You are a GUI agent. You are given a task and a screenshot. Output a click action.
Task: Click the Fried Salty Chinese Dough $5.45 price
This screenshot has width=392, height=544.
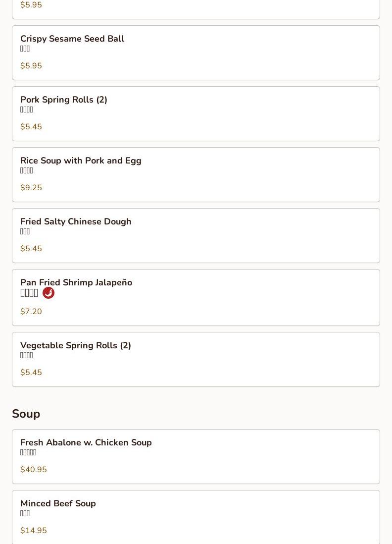pos(31,249)
